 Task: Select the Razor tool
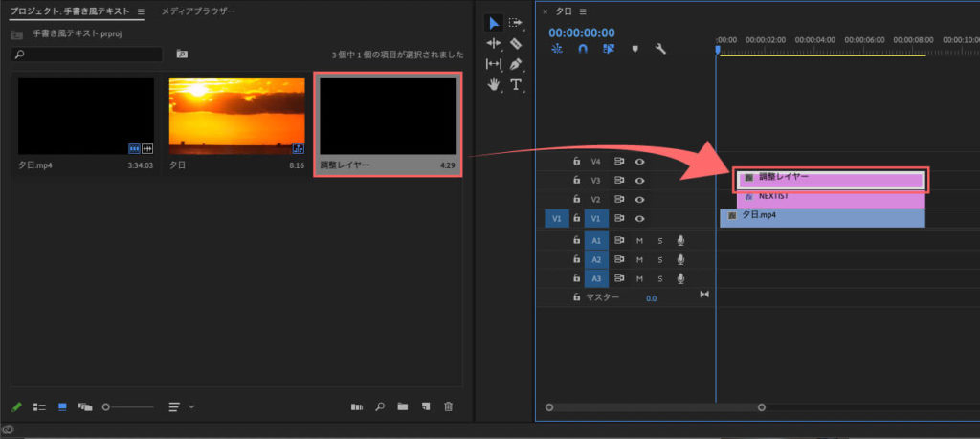tap(515, 43)
